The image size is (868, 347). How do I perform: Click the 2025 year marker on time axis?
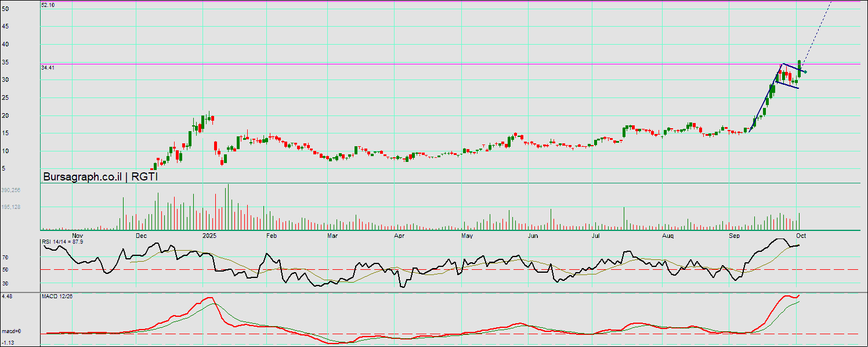pyautogui.click(x=209, y=236)
